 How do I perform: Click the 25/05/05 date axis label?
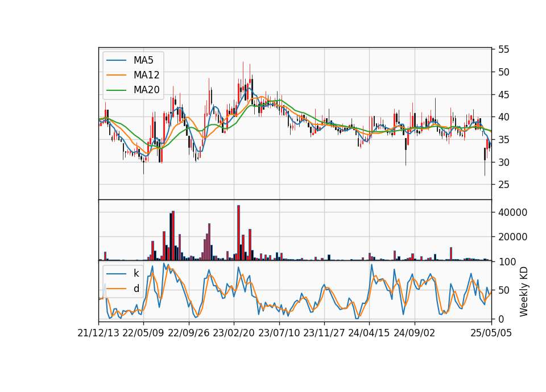pyautogui.click(x=491, y=333)
